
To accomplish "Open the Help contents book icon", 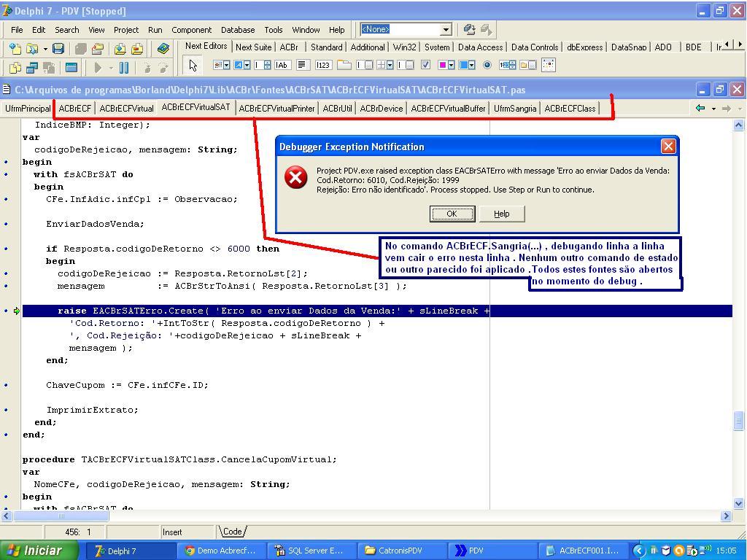I will coord(163,48).
